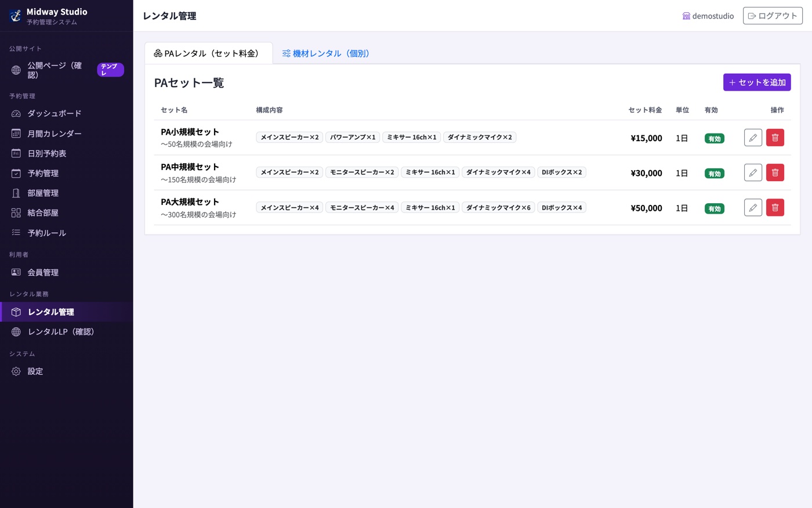The image size is (812, 508).
Task: Click the レンタルLP globe icon
Action: pyautogui.click(x=16, y=332)
